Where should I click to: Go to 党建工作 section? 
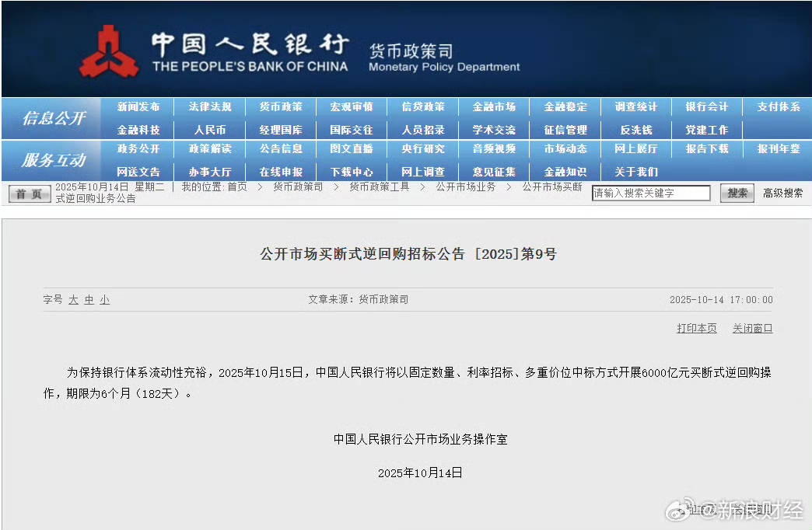707,130
